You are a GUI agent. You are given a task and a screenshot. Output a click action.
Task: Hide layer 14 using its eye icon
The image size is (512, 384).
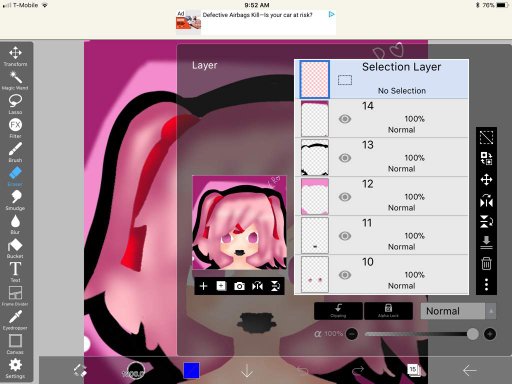[345, 119]
